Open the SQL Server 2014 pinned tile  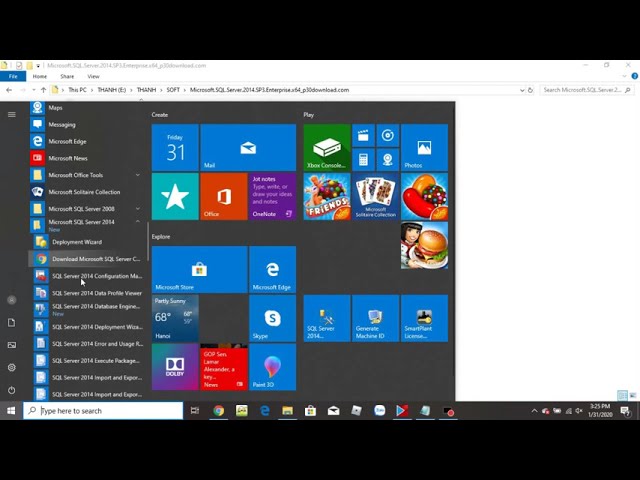click(327, 318)
